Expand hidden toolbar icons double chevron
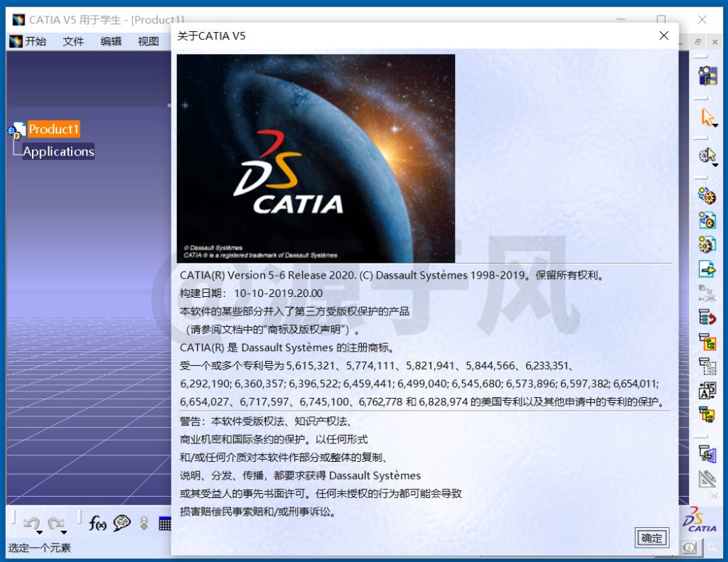 714,496
